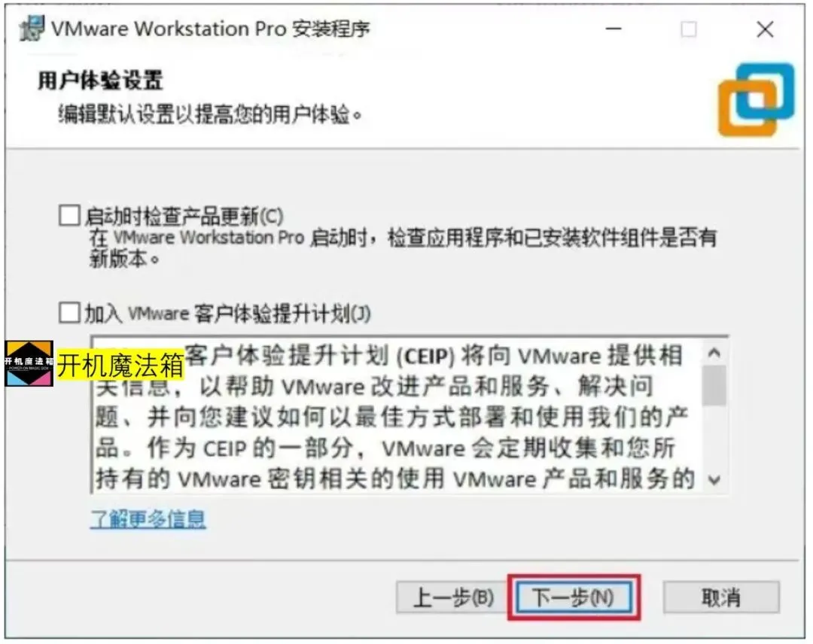Click the disabled maximize window button
Viewport: 813px width, 644px height.
689,29
